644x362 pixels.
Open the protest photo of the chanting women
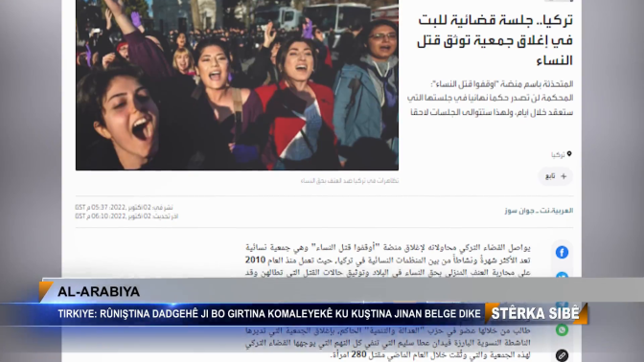coord(237,84)
